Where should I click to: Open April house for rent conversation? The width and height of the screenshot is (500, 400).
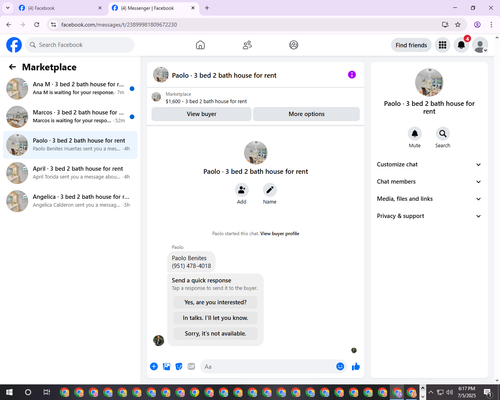70,173
